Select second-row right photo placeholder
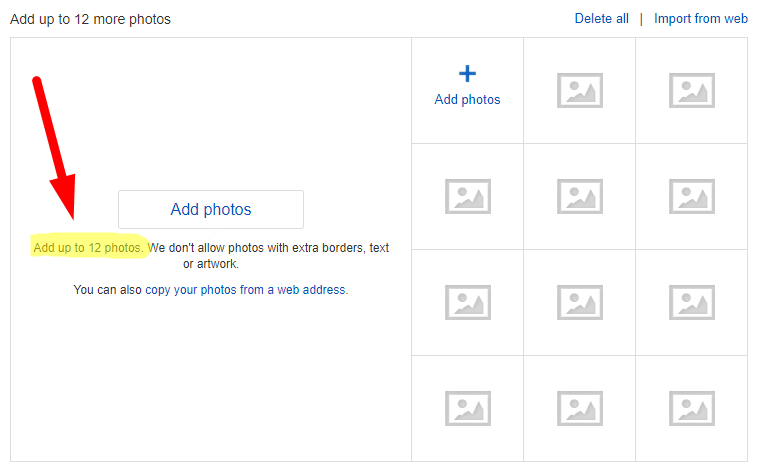The height and width of the screenshot is (471, 764). (691, 196)
